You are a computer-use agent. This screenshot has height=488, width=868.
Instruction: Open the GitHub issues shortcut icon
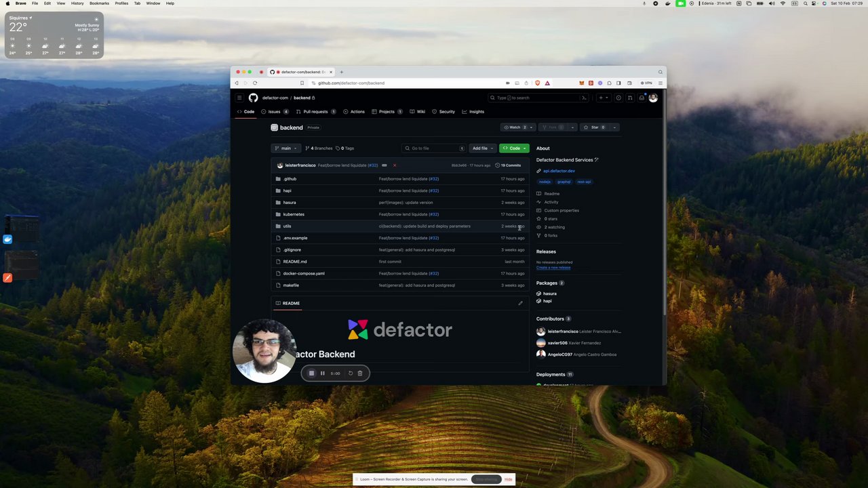click(618, 98)
